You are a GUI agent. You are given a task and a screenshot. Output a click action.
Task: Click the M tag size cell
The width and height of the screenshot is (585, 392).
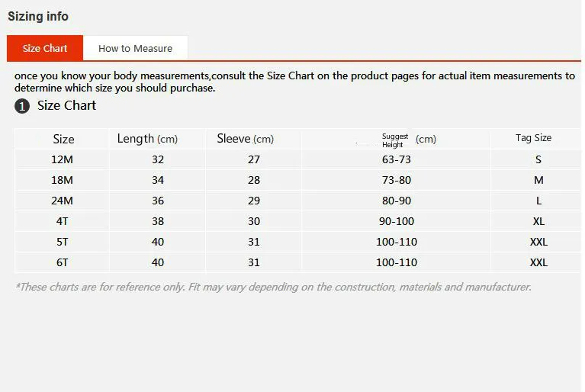[x=538, y=180]
